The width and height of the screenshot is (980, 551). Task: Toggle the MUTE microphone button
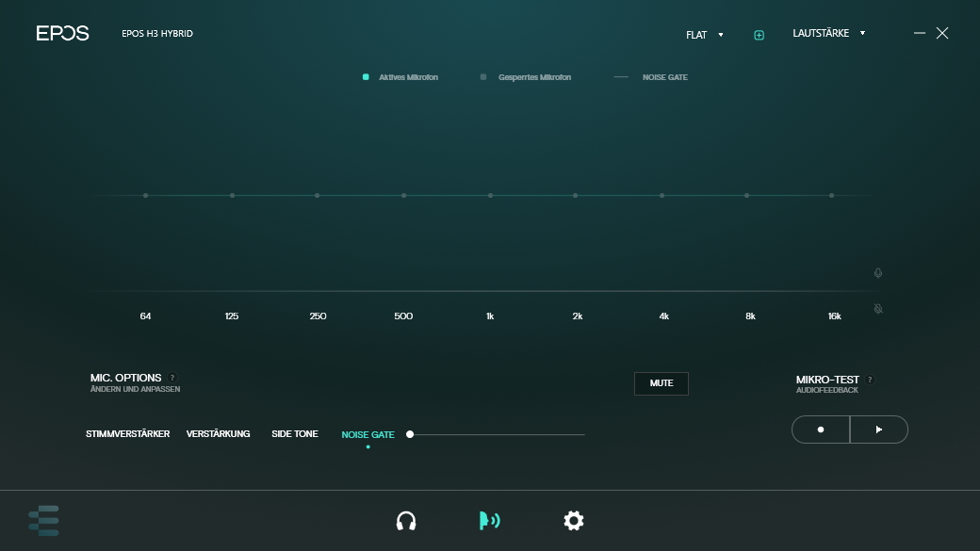pyautogui.click(x=661, y=383)
